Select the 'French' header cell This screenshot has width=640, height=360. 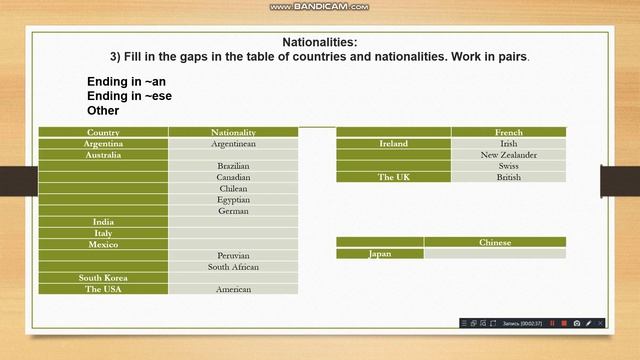pyautogui.click(x=509, y=132)
